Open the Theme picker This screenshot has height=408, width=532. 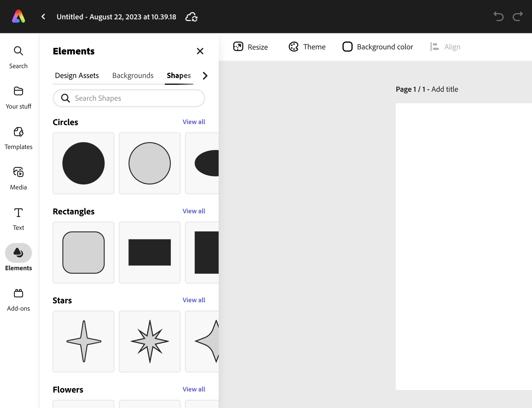pyautogui.click(x=307, y=47)
